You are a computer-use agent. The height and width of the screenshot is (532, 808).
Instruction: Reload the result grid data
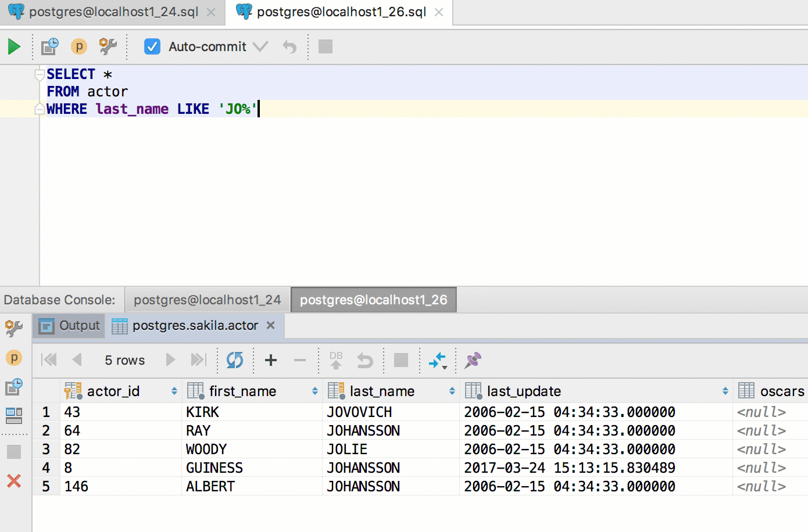[x=235, y=360]
